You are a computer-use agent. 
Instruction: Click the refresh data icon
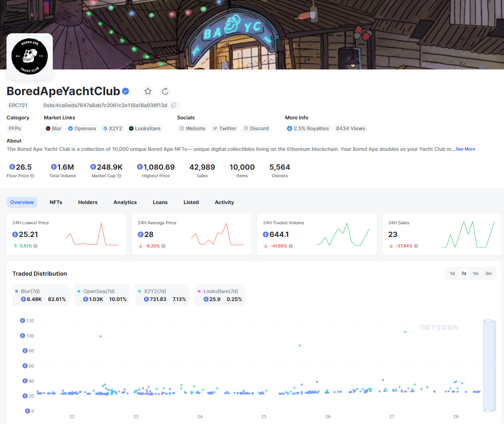(x=165, y=91)
